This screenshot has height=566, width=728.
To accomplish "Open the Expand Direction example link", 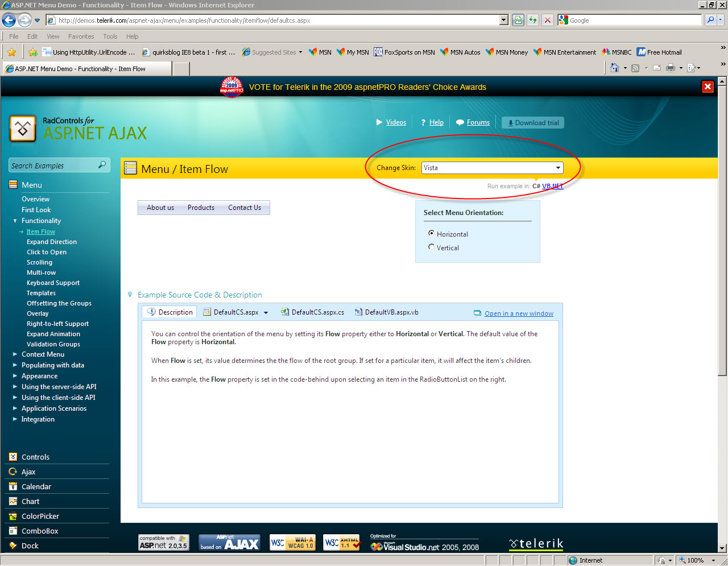I will 52,242.
